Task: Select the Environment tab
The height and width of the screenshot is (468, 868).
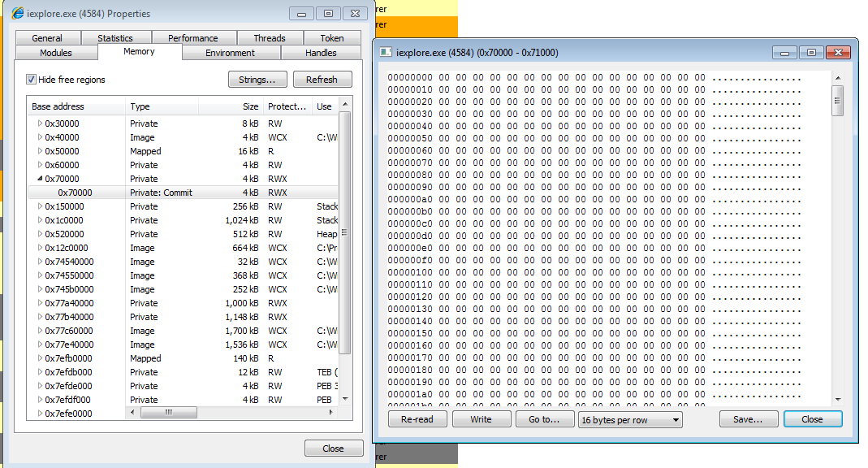Action: tap(231, 53)
